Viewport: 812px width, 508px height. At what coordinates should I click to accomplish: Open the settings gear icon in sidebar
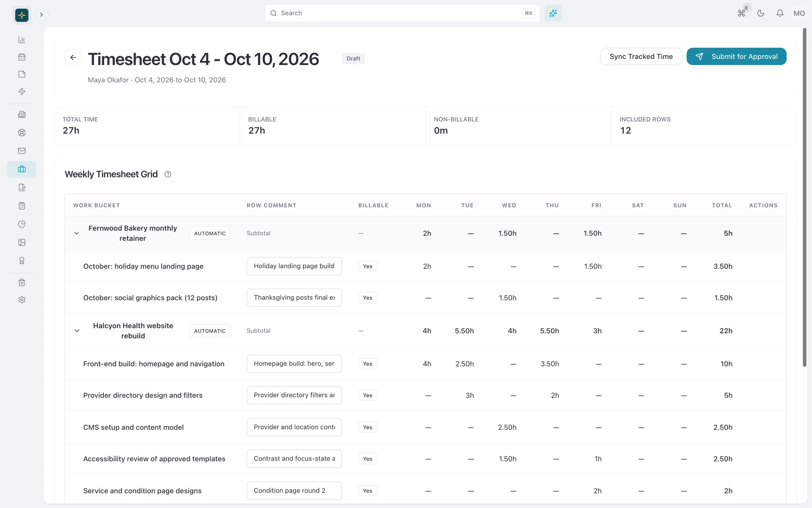coord(22,300)
